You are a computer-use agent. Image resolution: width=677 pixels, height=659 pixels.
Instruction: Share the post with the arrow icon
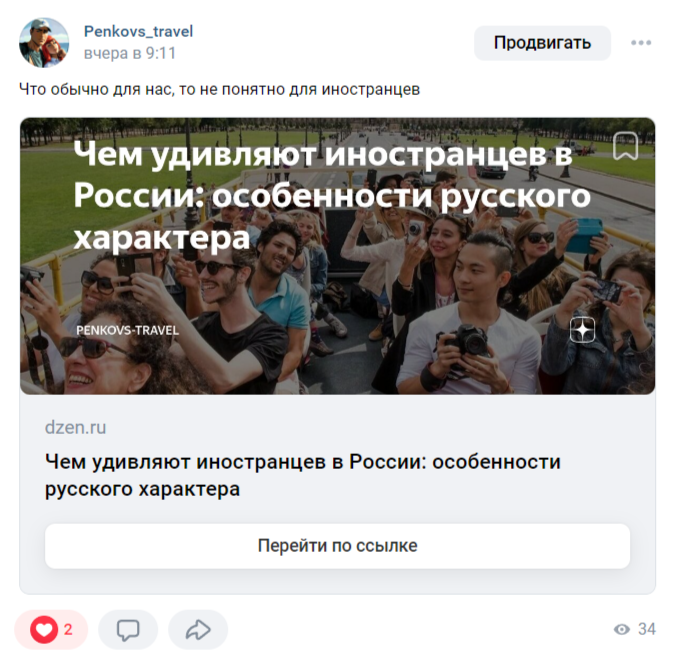click(198, 630)
